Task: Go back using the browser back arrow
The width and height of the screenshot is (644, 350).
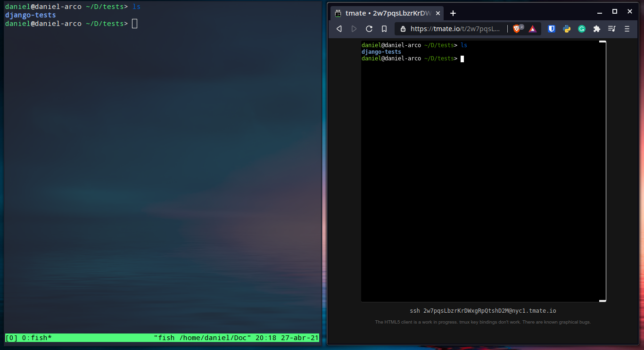Action: (x=339, y=29)
